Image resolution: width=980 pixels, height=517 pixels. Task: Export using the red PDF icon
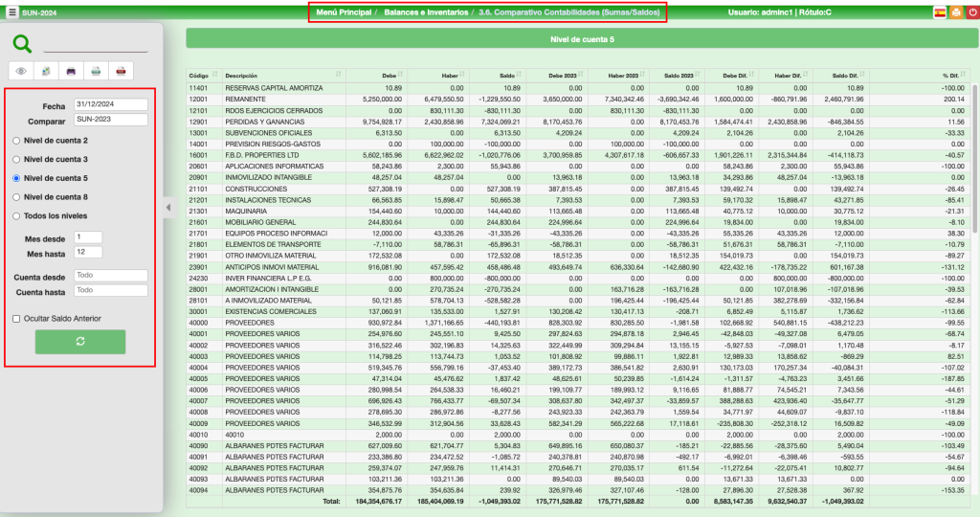tap(121, 71)
